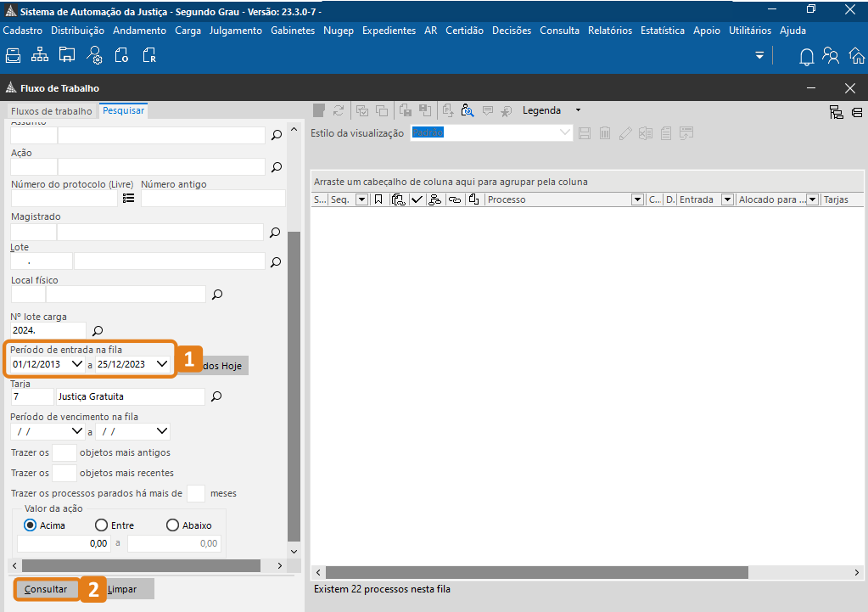Viewport: 868px width, 612px height.
Task: Click the save visualization style disk icon
Action: (584, 133)
